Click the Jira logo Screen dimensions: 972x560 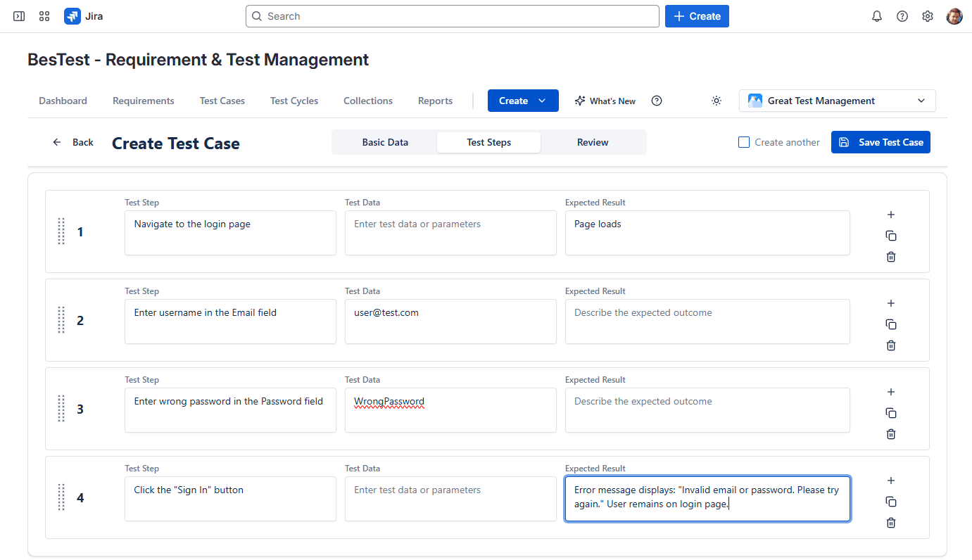(72, 15)
